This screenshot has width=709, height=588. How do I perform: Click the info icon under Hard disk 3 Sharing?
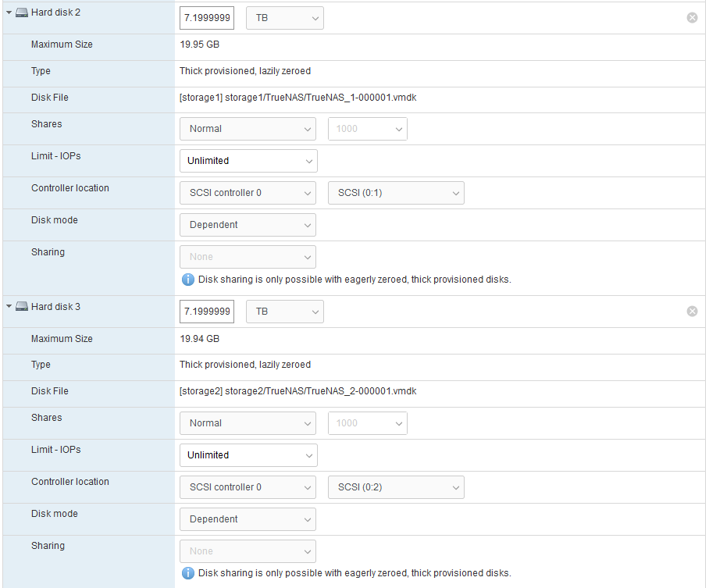click(187, 573)
